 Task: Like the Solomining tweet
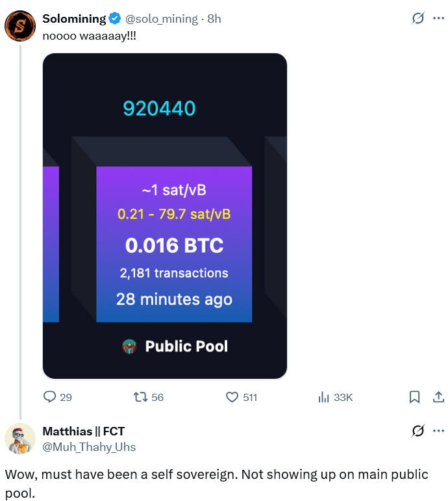coord(232,397)
